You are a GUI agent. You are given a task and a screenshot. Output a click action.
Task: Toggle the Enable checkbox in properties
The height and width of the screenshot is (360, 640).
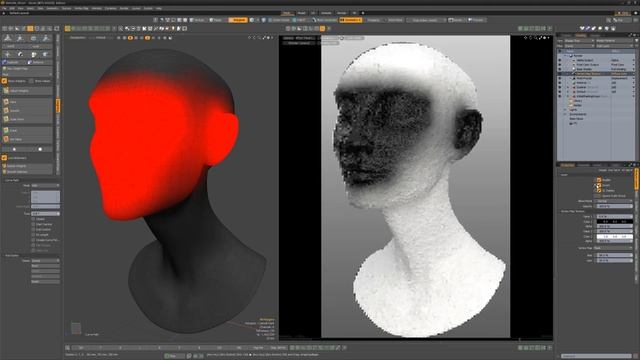pyautogui.click(x=599, y=180)
